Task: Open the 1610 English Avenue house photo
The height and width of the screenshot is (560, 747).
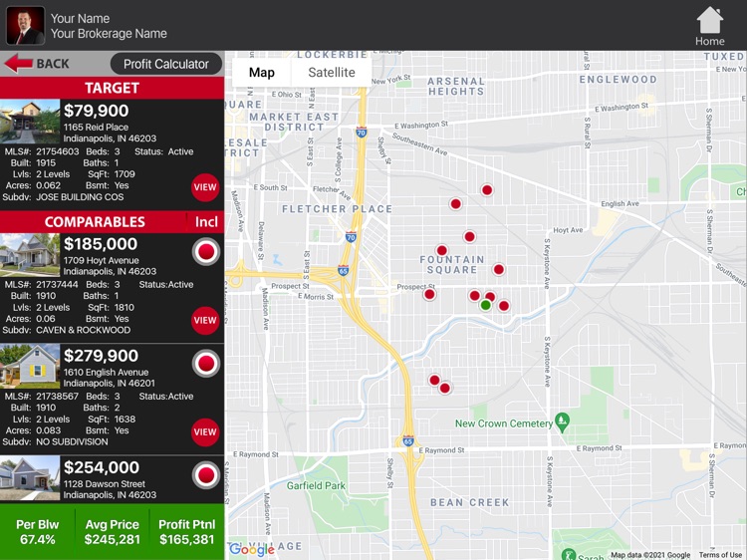Action: (x=30, y=367)
